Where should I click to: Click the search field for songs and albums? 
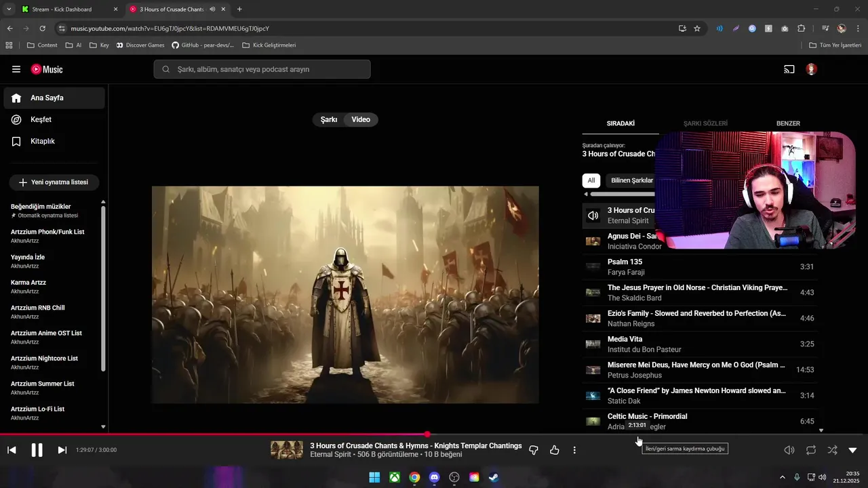tap(262, 69)
